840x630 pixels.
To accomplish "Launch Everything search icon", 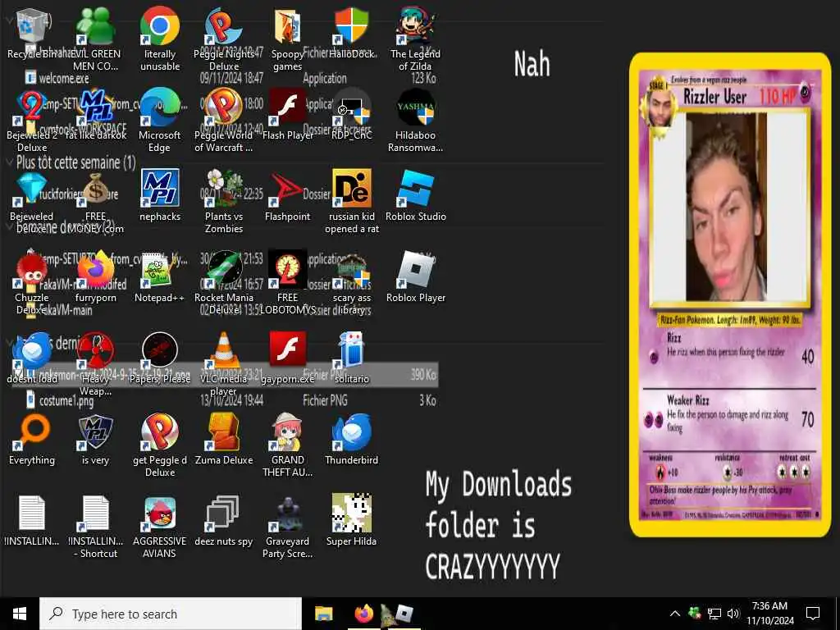I will [x=32, y=433].
